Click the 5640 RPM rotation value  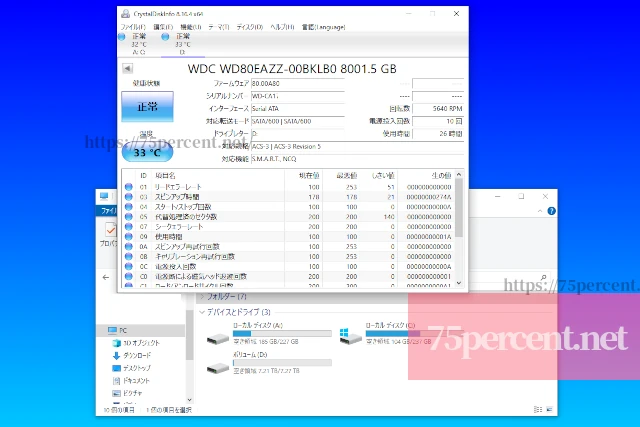coord(438,109)
